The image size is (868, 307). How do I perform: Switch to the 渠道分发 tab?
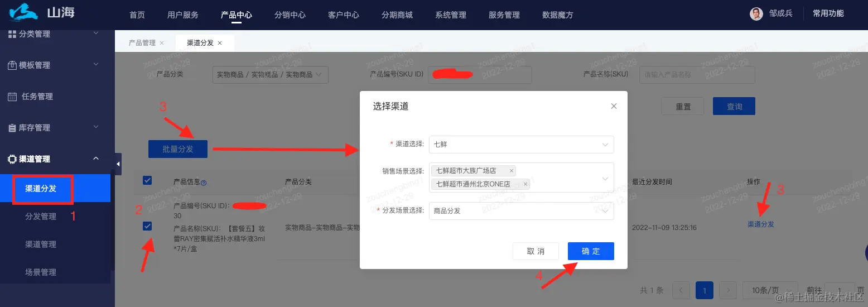[200, 43]
